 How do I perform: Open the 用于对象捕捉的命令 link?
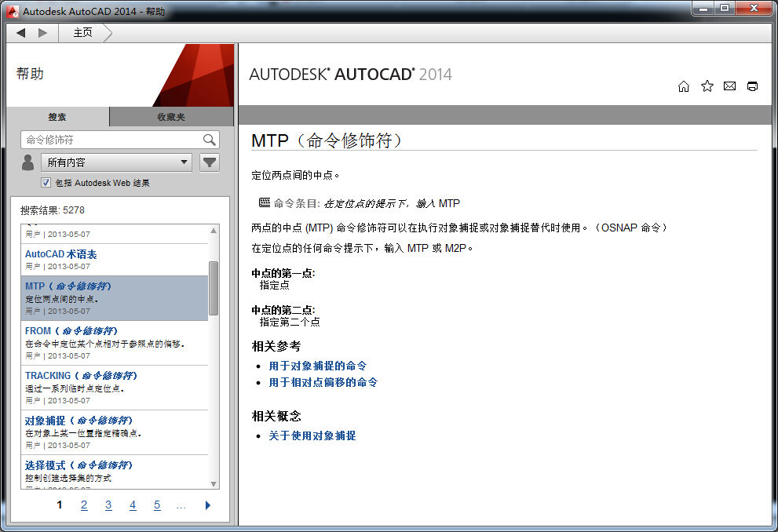pyautogui.click(x=317, y=366)
